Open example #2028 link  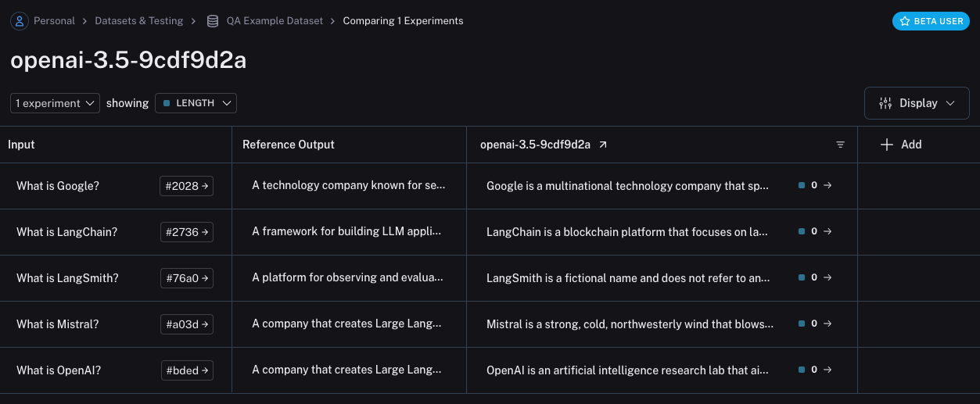186,186
